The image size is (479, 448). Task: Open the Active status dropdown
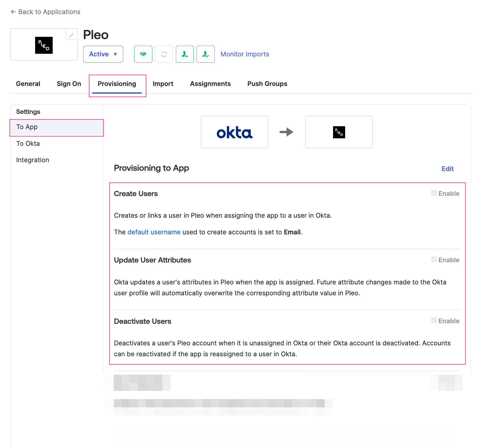coord(103,54)
